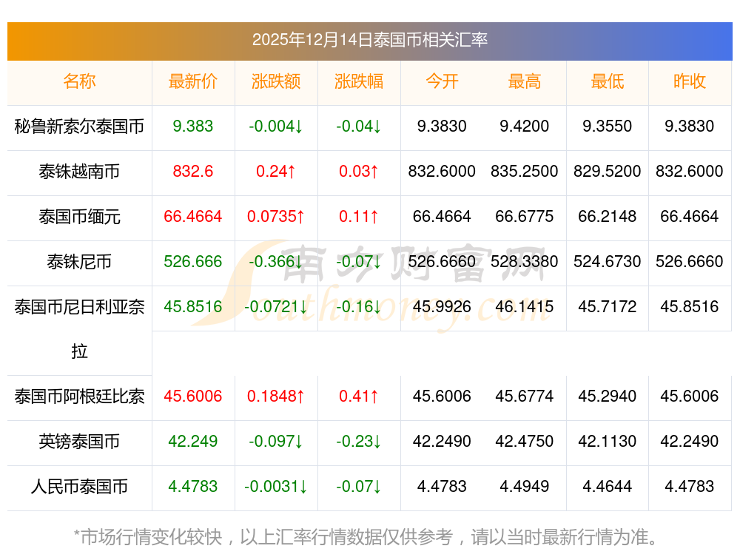Image resolution: width=740 pixels, height=560 pixels.
Task: Click the change percent -0.04↓
Action: [x=359, y=126]
